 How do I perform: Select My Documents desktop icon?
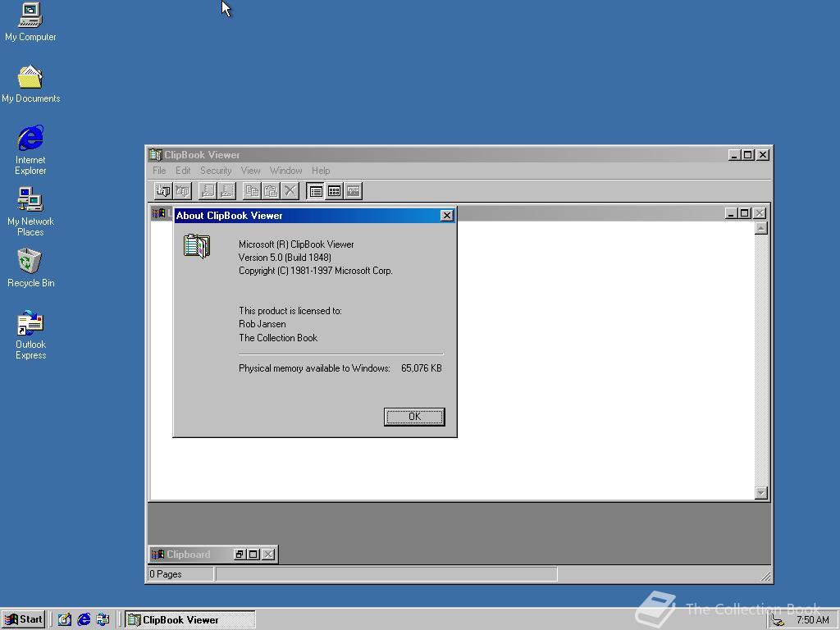pyautogui.click(x=30, y=84)
